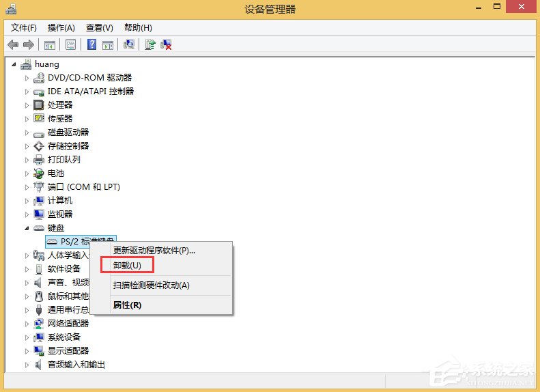The image size is (540, 392).
Task: Minimize the 设备管理器 window
Action: (x=479, y=7)
